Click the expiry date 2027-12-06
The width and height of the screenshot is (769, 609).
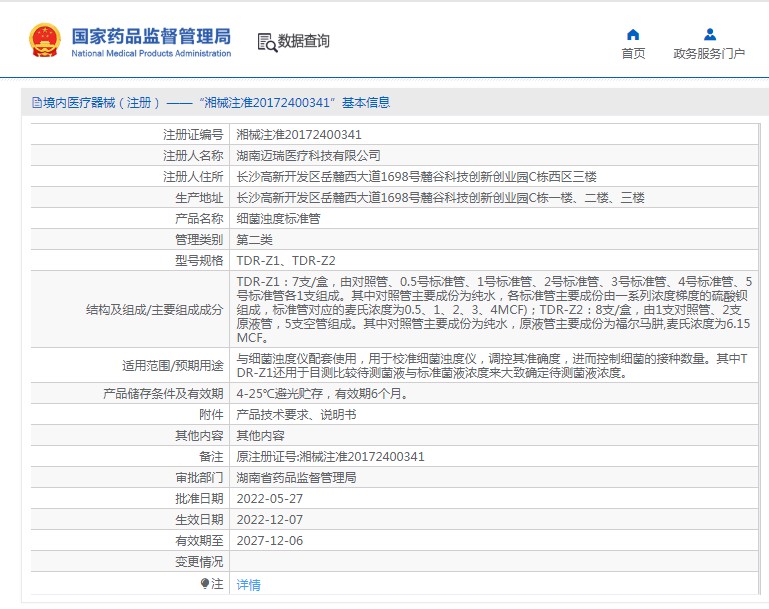[x=269, y=541]
